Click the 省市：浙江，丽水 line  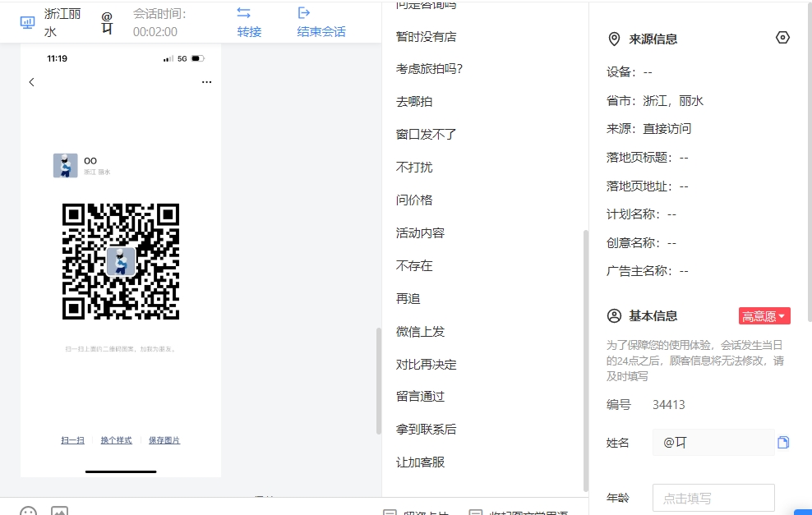tap(655, 101)
